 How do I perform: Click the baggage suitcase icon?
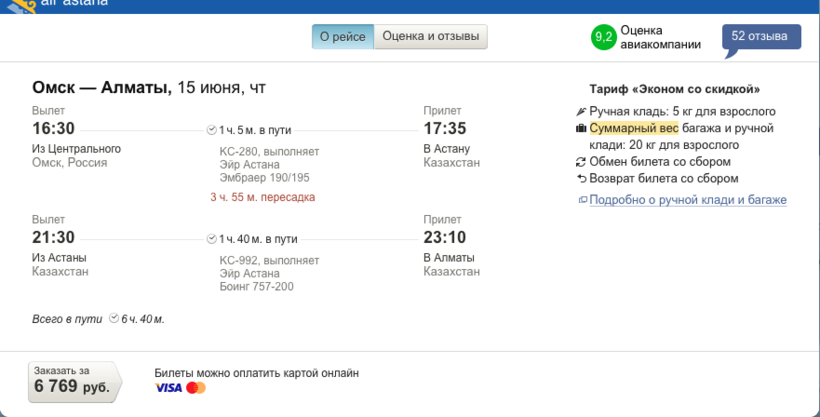pyautogui.click(x=581, y=129)
